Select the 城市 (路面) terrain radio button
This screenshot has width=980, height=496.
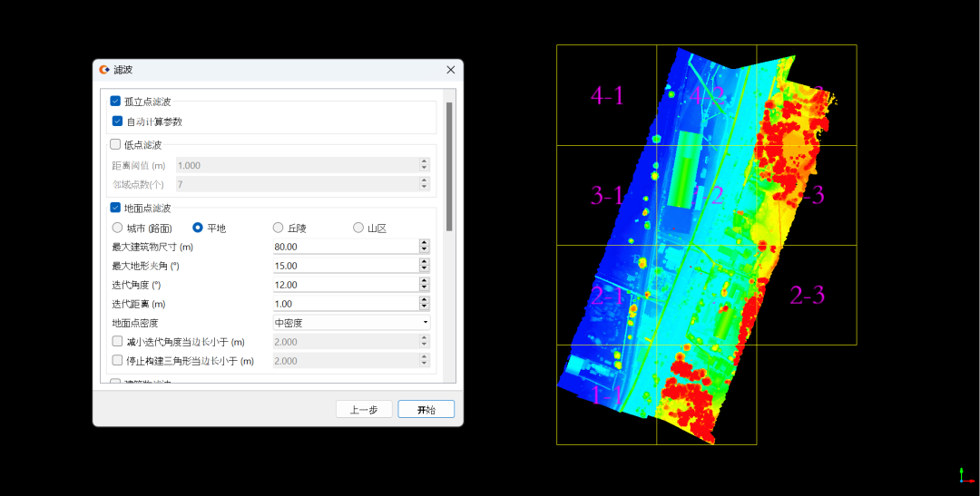click(x=117, y=228)
